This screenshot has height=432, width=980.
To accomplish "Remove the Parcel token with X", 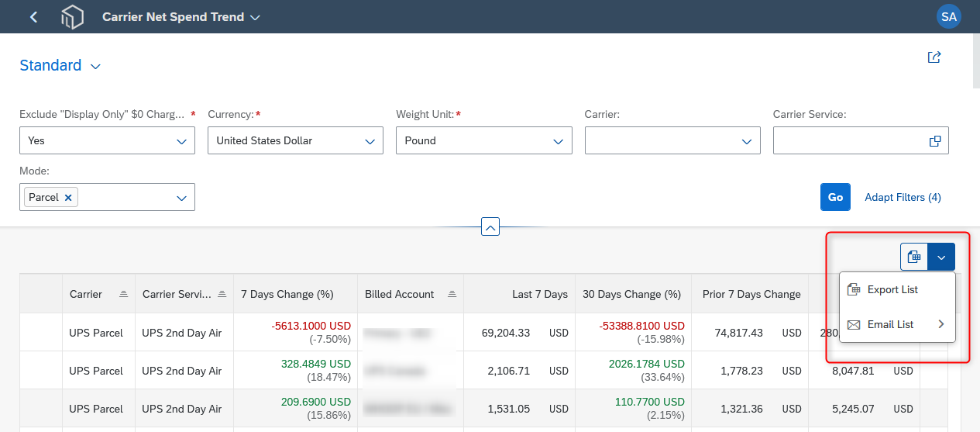I will pyautogui.click(x=68, y=198).
